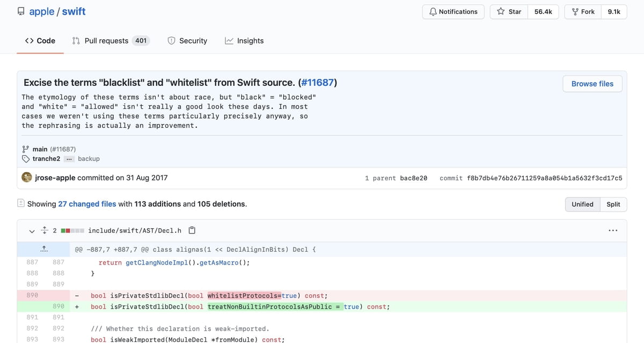
Task: Switch to the Insights tab
Action: 244,41
